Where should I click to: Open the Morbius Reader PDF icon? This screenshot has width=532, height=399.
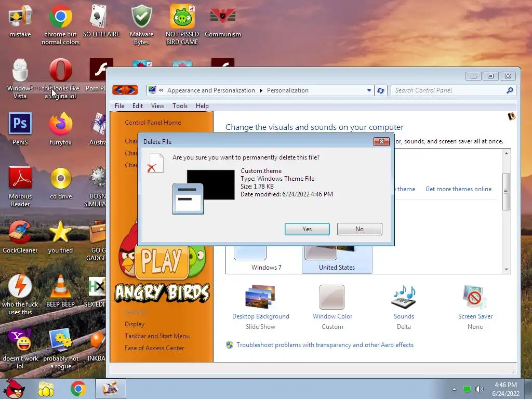[x=20, y=178]
